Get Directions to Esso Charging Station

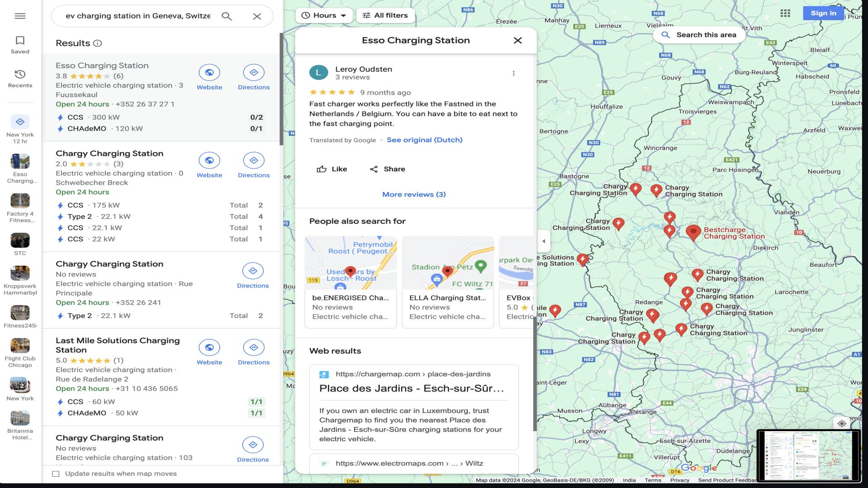pyautogui.click(x=254, y=78)
